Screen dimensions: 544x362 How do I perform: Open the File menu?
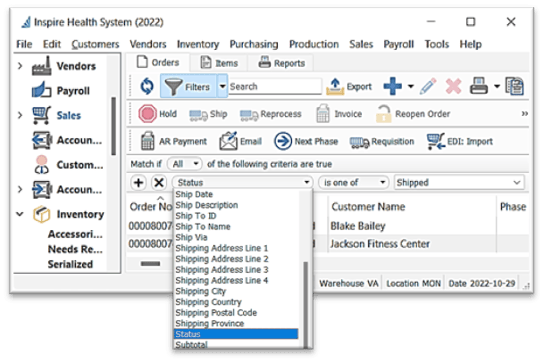click(24, 44)
